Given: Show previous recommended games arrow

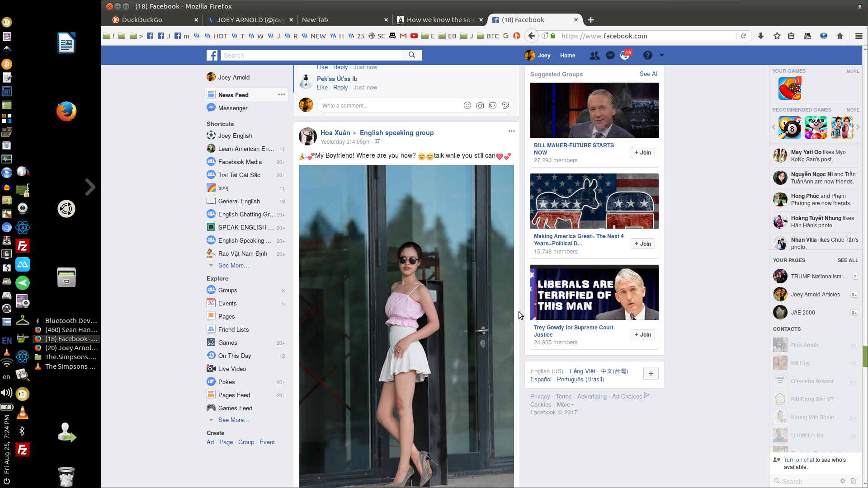Looking at the screenshot, I should [774, 127].
